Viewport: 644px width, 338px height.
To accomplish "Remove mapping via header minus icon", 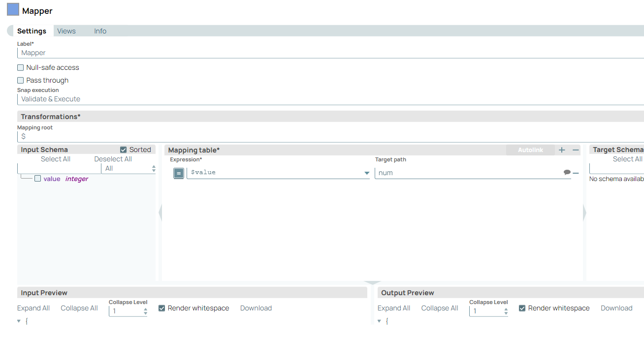I will 576,150.
